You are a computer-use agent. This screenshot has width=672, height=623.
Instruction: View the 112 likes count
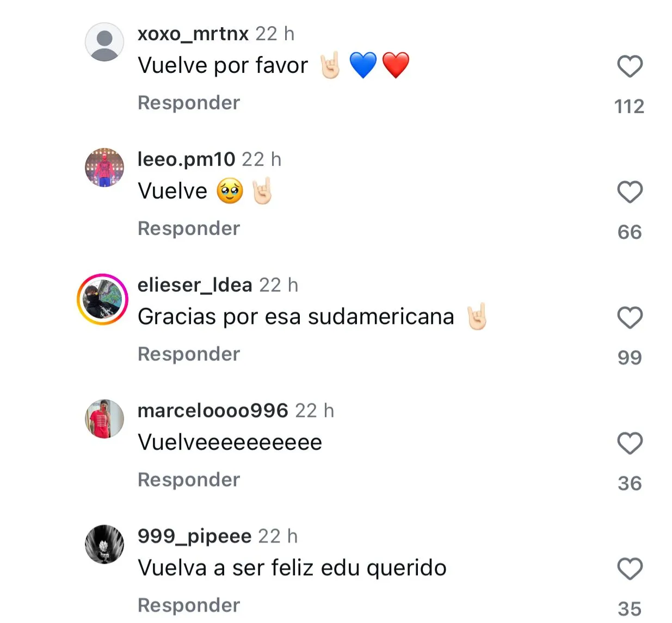coord(630,106)
